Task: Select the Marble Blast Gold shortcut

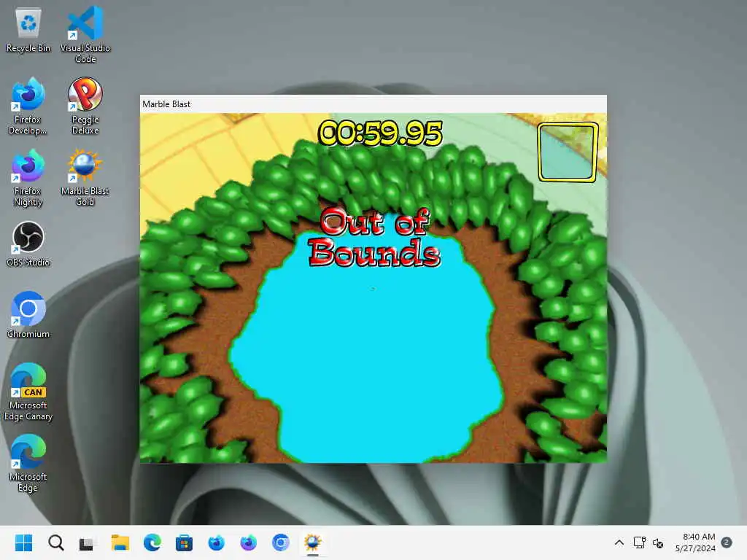Action: pos(85,178)
